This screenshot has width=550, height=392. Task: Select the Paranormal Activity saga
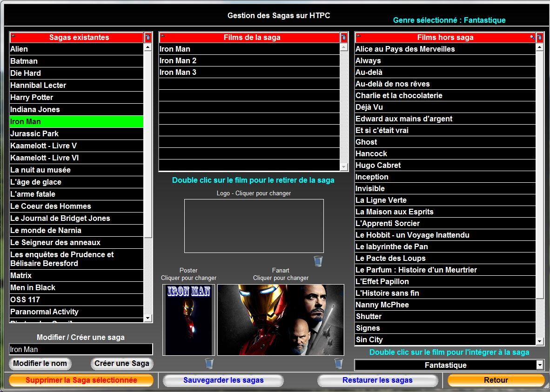[x=76, y=312]
